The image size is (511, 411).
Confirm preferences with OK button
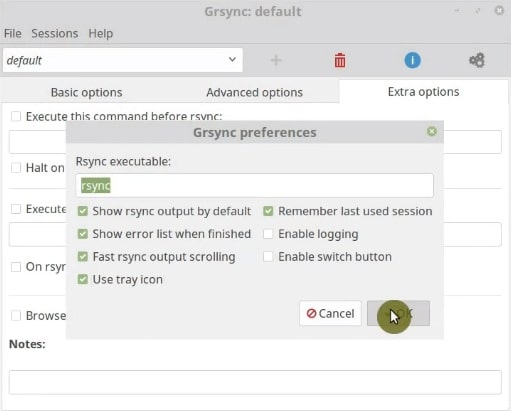[398, 313]
